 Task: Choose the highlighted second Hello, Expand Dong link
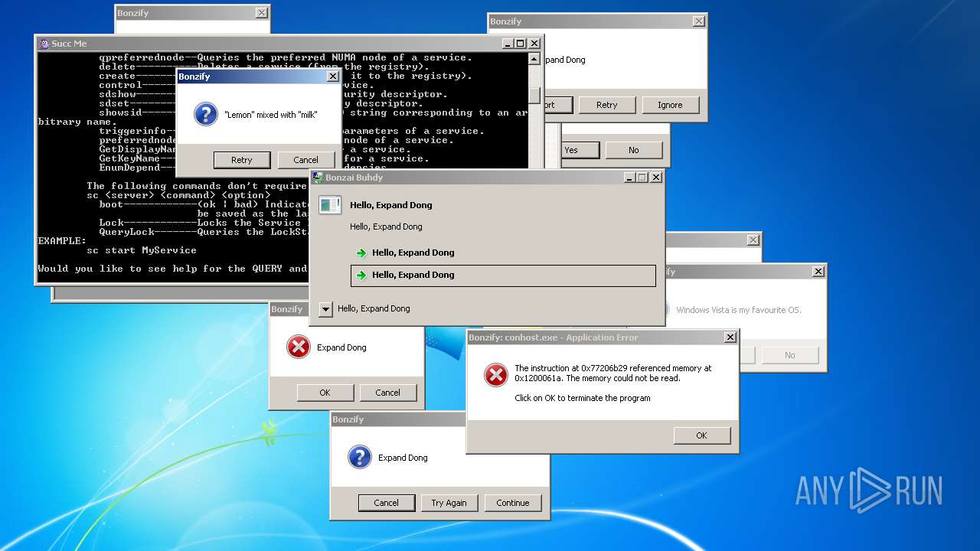click(503, 275)
